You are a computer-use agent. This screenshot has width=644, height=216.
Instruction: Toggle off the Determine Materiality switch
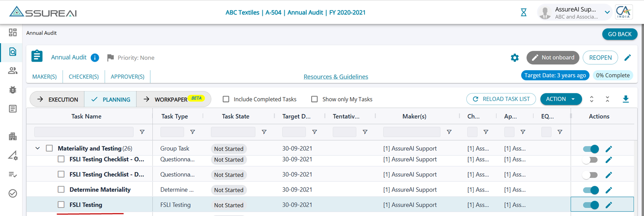click(x=591, y=190)
